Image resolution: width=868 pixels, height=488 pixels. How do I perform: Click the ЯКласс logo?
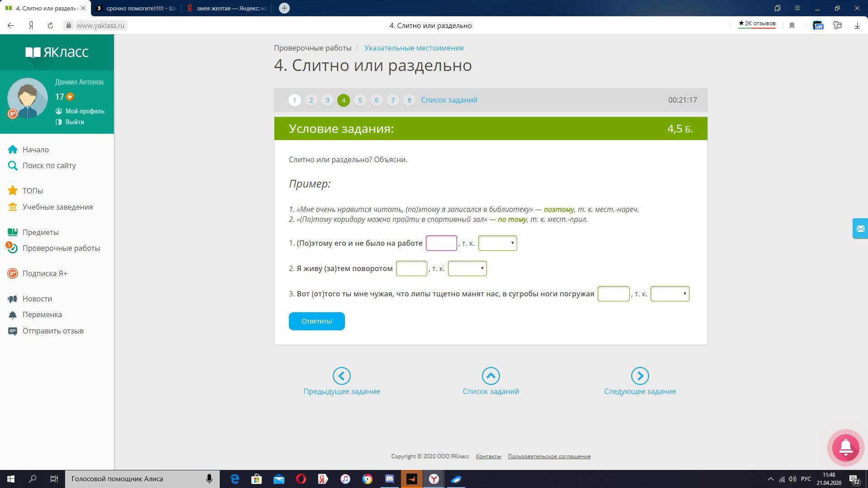[x=57, y=52]
